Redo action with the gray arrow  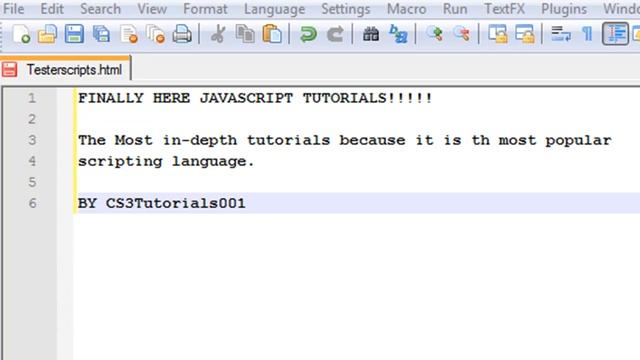tap(335, 34)
